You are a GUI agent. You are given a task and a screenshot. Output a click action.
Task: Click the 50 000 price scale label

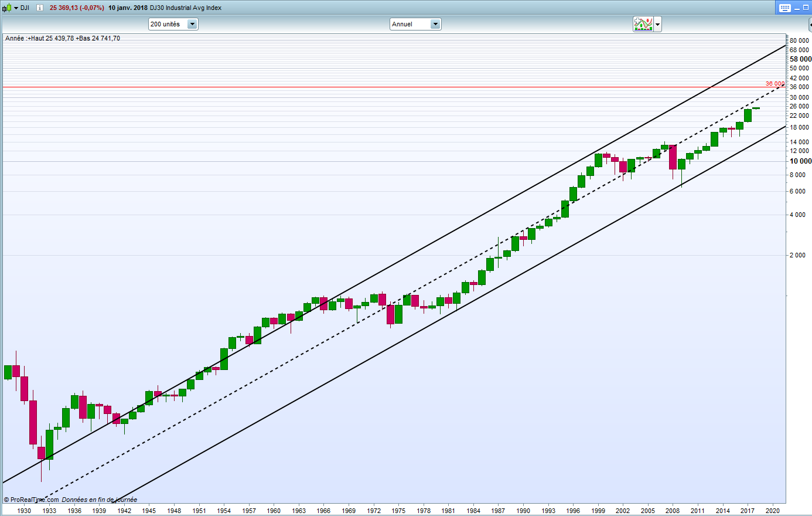[799, 69]
